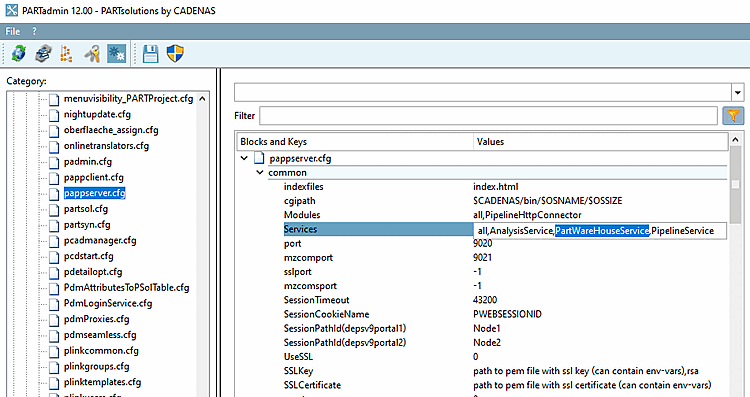Click the globe refresh toolbar icon
The height and width of the screenshot is (397, 750).
tap(19, 53)
